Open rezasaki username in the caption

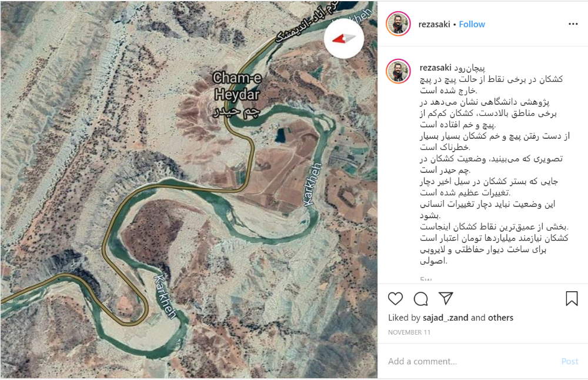coord(435,68)
